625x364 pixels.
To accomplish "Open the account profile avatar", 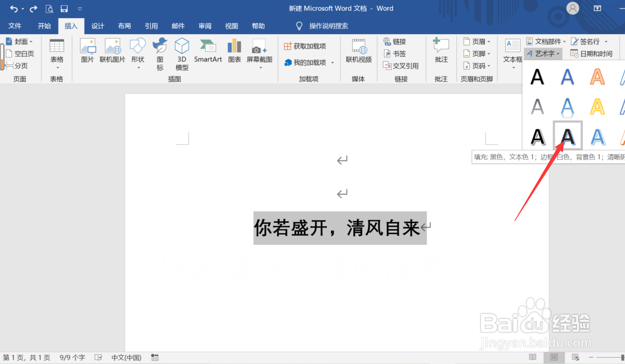I will click(573, 8).
